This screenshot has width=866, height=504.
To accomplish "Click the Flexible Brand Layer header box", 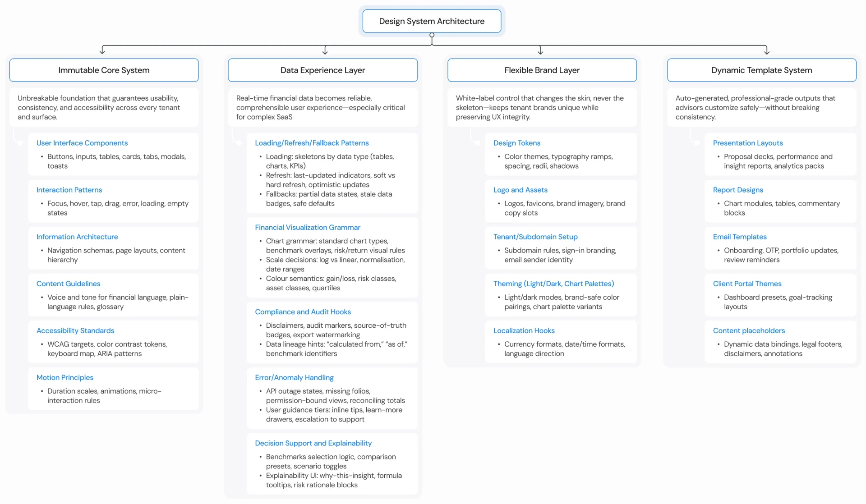I will coord(542,70).
